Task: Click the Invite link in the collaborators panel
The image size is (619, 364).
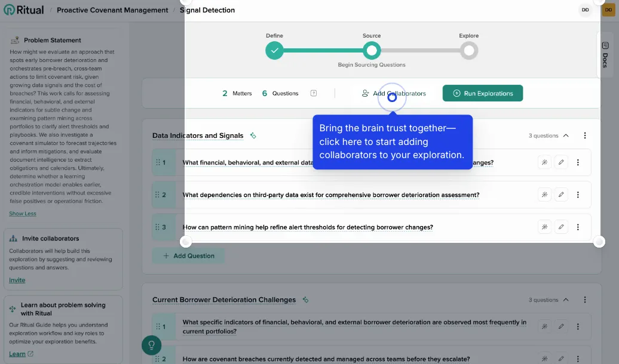Action: tap(17, 280)
